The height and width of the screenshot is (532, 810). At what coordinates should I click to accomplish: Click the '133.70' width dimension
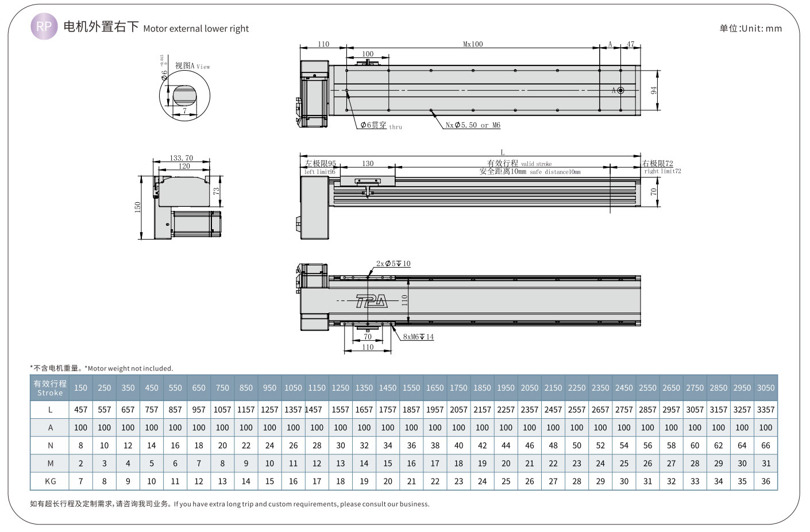(x=182, y=158)
